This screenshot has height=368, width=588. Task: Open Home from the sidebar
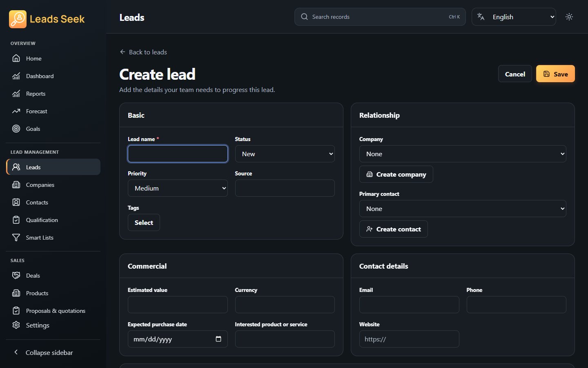tap(53, 58)
